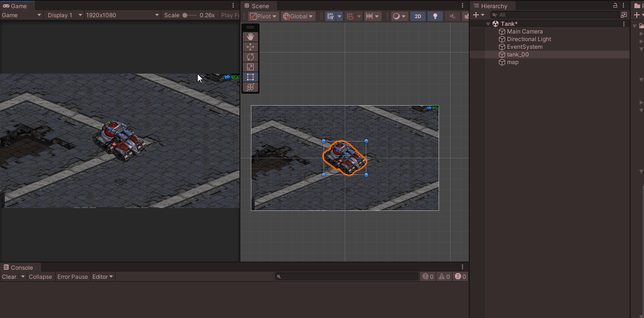Click the Unity scene icon beside Tank*
Image resolution: width=644 pixels, height=318 pixels.
[x=496, y=24]
